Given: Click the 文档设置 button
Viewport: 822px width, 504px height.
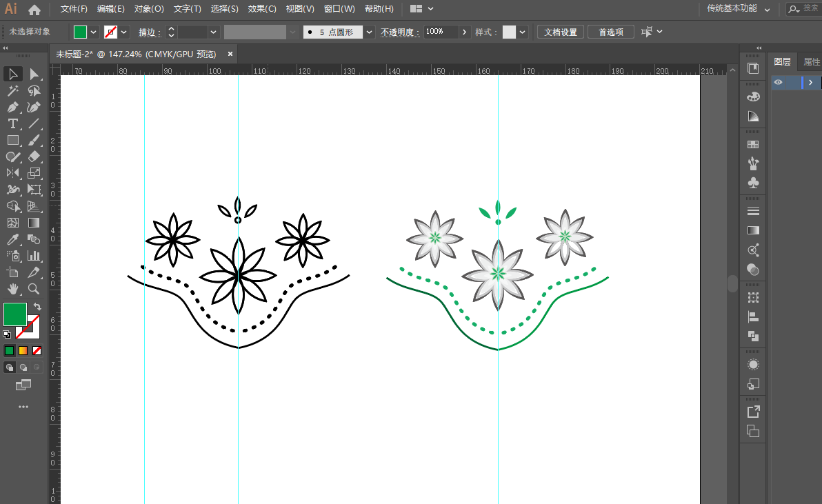Looking at the screenshot, I should click(x=560, y=32).
